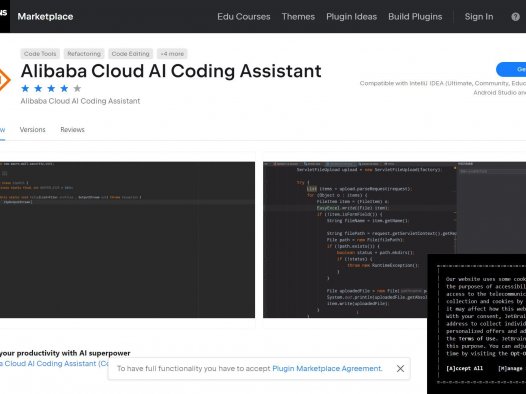Viewport: 526px width, 394px height.
Task: Open the help question mark icon
Action: pos(515,17)
